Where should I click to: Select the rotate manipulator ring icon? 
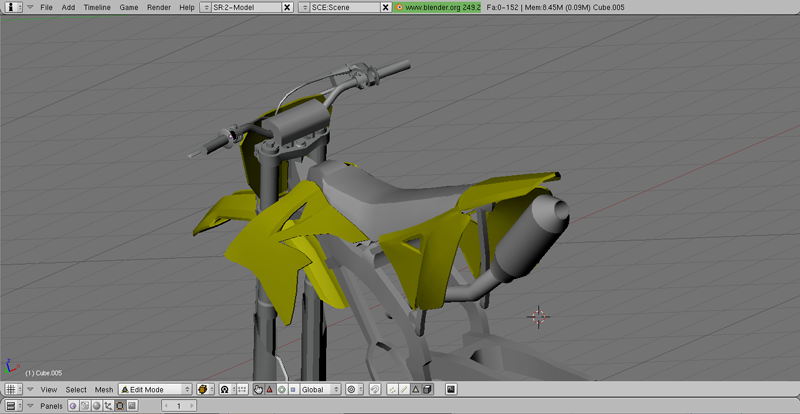tap(281, 389)
